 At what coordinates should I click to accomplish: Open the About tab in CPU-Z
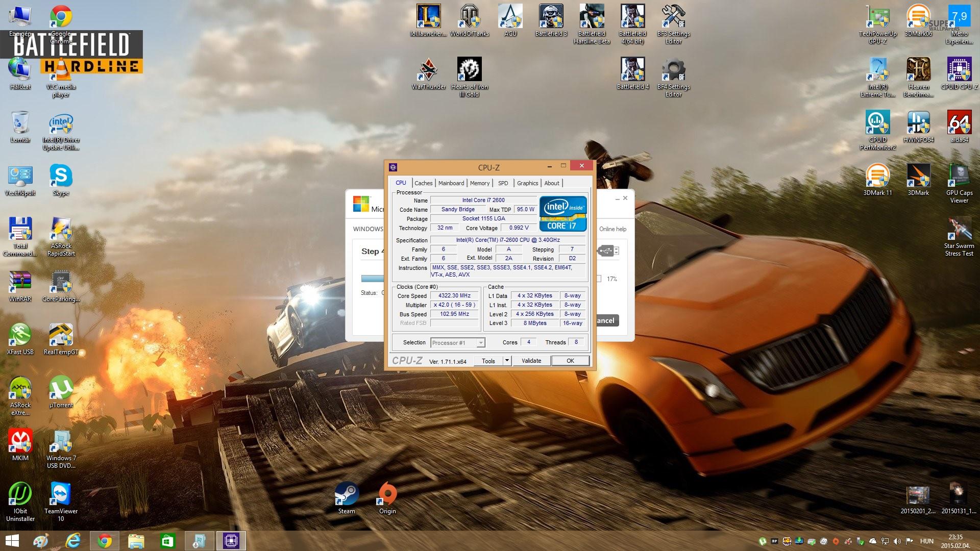[552, 183]
